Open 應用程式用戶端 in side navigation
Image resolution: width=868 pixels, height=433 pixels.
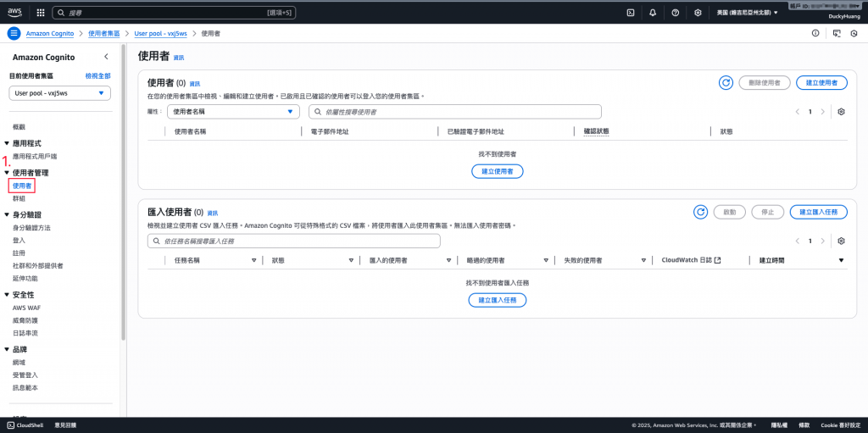coord(34,157)
